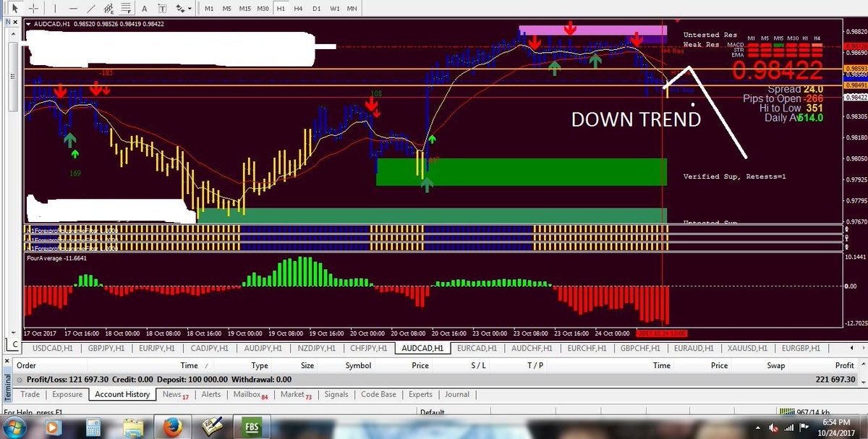Open the Mailbox terminal tab
Viewport: 868px width, 439px height.
[250, 394]
